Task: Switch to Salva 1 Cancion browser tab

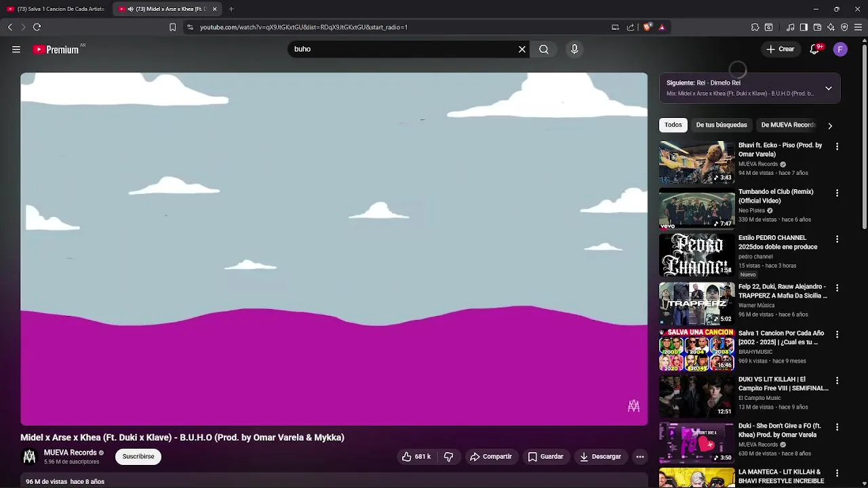Action: point(56,9)
